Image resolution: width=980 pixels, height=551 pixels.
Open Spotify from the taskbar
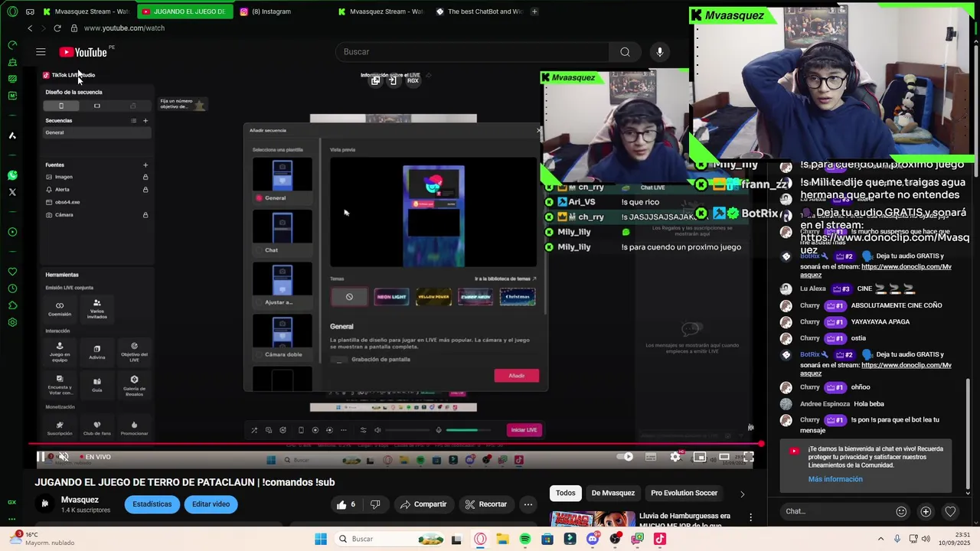point(524,539)
